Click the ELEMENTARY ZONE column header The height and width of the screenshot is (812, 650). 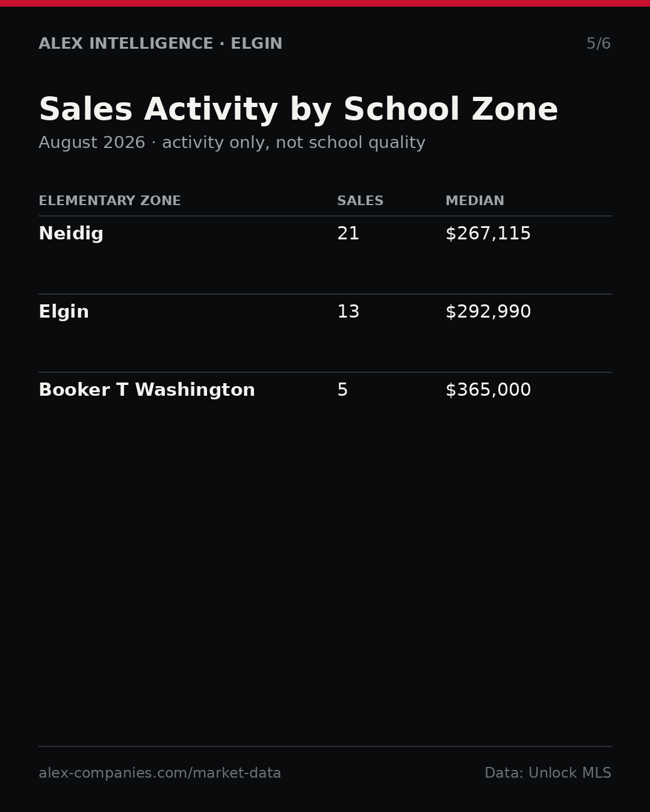tap(110, 201)
